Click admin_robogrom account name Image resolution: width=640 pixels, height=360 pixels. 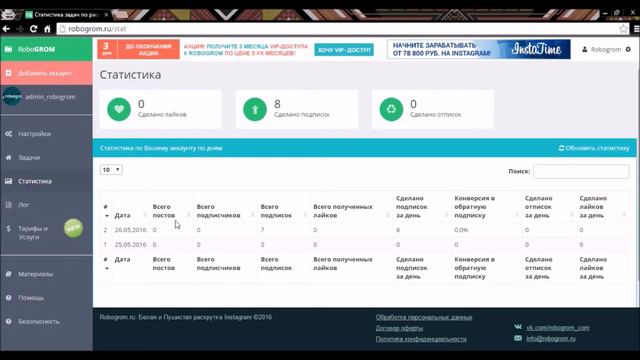pos(50,97)
